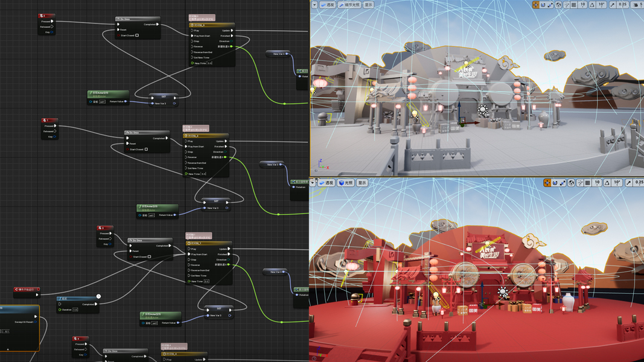Toggle rotation snapping in top viewport

[592, 5]
